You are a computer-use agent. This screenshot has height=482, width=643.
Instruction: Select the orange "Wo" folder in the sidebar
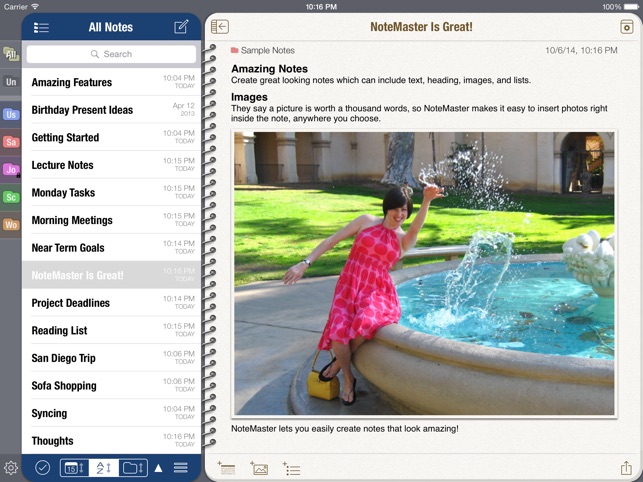(x=11, y=225)
